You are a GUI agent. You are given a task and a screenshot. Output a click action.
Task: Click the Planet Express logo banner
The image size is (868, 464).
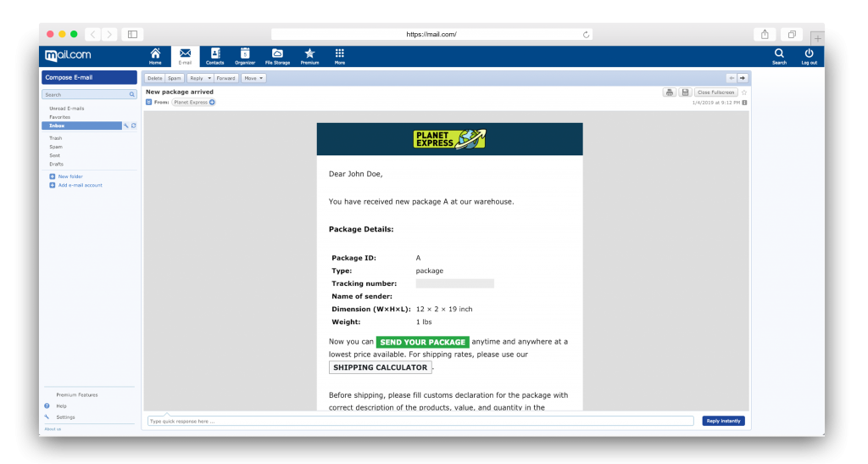(x=449, y=139)
